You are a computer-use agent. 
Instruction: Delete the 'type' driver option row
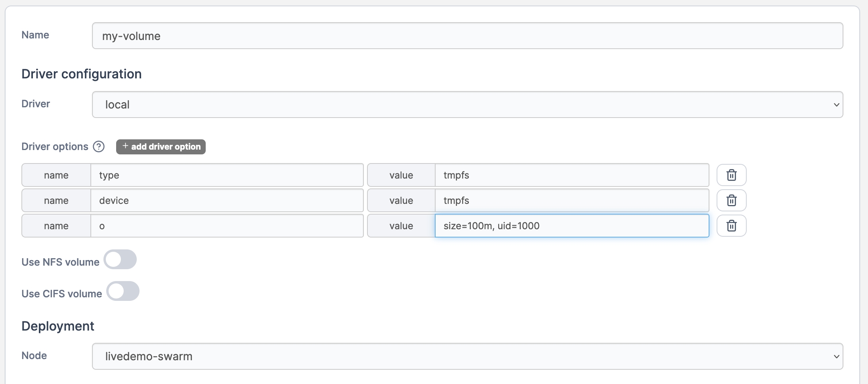731,175
